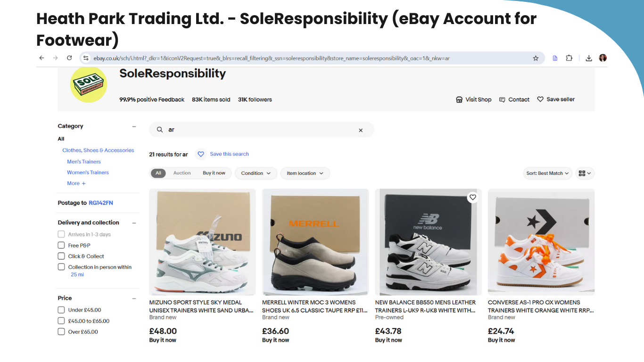644x362 pixels.
Task: Enable the Free P&P checkbox
Action: coord(61,245)
